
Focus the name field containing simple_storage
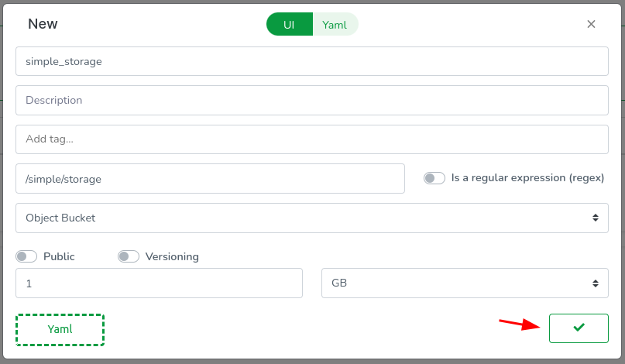coord(311,61)
